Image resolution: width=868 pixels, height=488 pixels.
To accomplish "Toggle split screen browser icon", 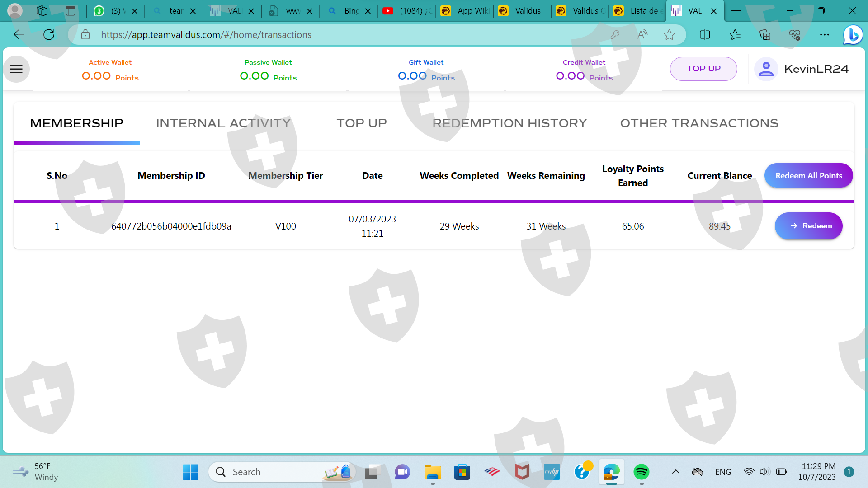I will pyautogui.click(x=705, y=35).
